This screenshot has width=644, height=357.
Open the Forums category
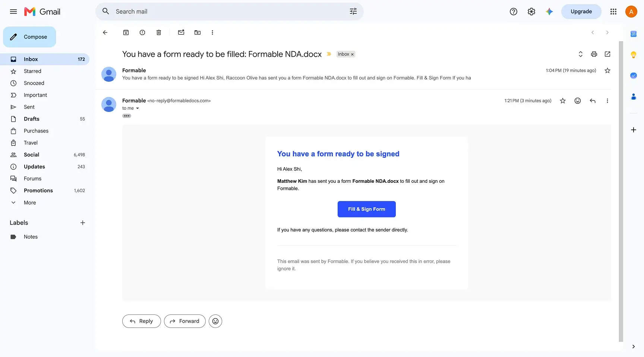[45, 179]
